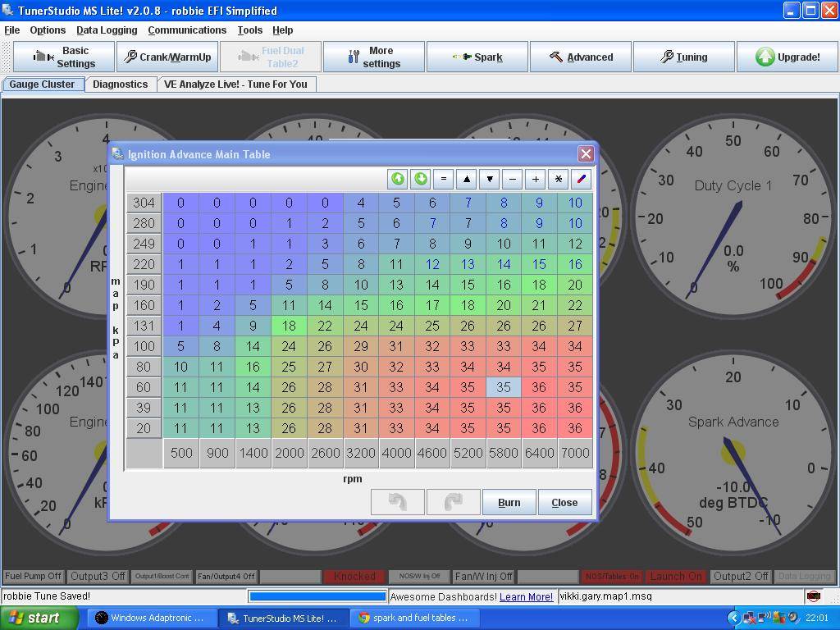Select the highlighted 35 cell at 60 kPa, 5800 rpm
This screenshot has width=840, height=630.
tap(503, 387)
